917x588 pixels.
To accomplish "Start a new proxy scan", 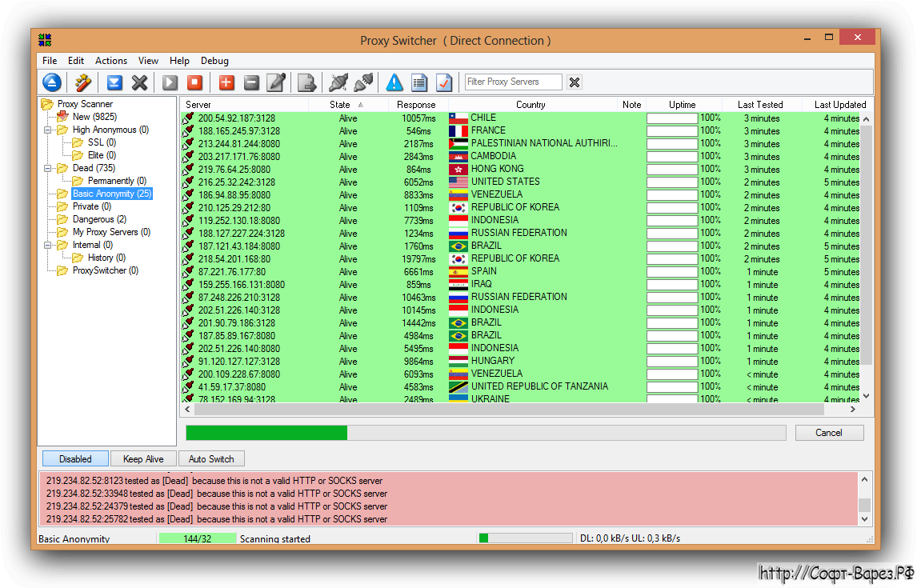I will 169,82.
